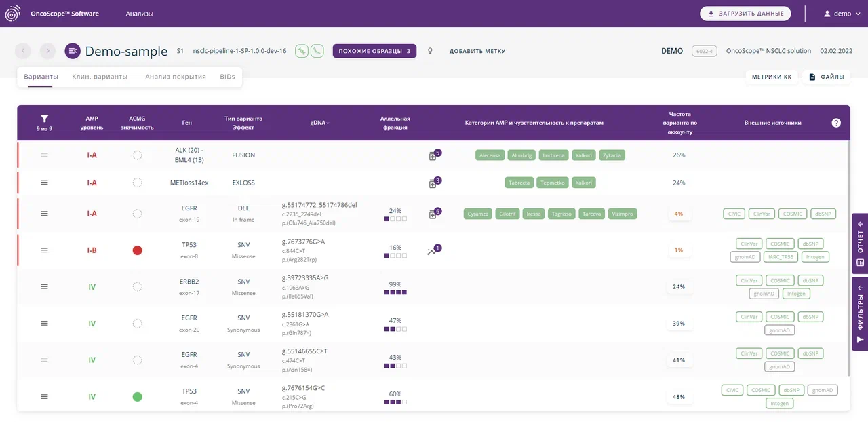The width and height of the screenshot is (868, 422).
Task: Open Iressa drug tag
Action: 534,214
